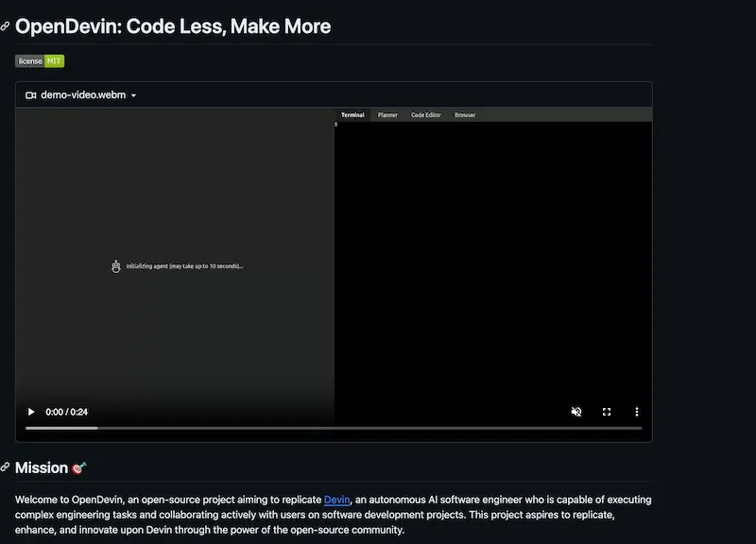Viewport: 756px width, 544px height.
Task: Click the 0:00 / 0:24 time display
Action: click(66, 412)
